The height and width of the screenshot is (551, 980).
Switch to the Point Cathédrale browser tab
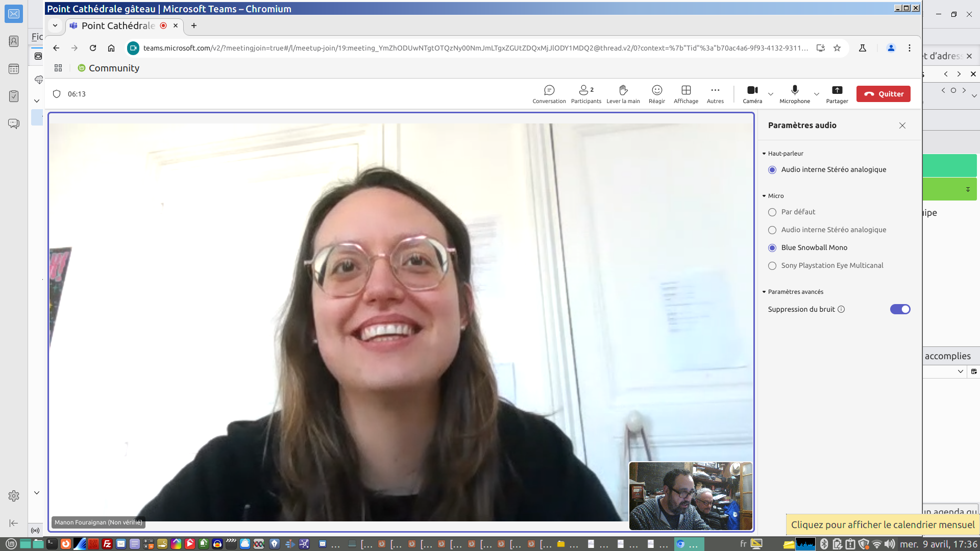(118, 26)
